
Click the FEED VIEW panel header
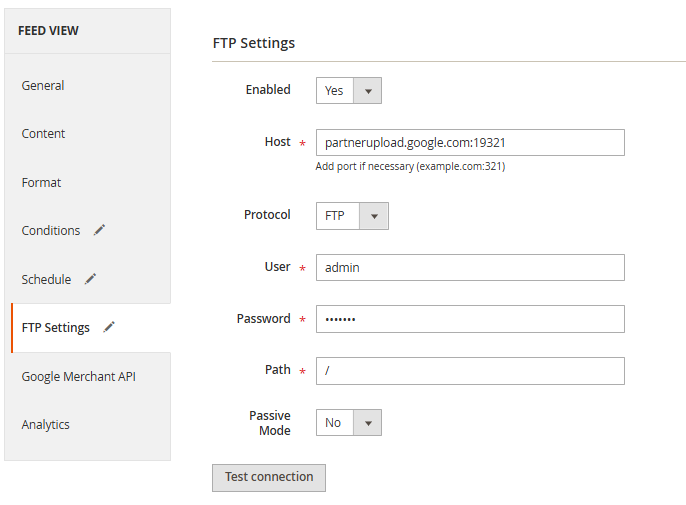point(88,31)
